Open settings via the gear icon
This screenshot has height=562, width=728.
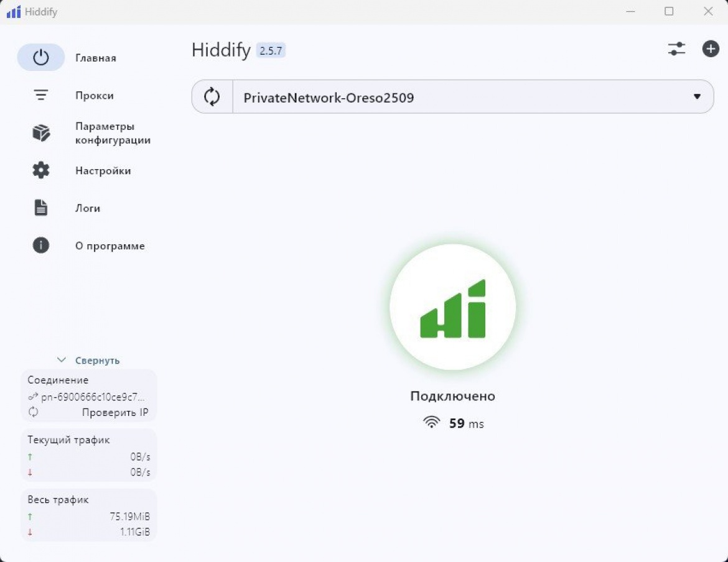41,170
